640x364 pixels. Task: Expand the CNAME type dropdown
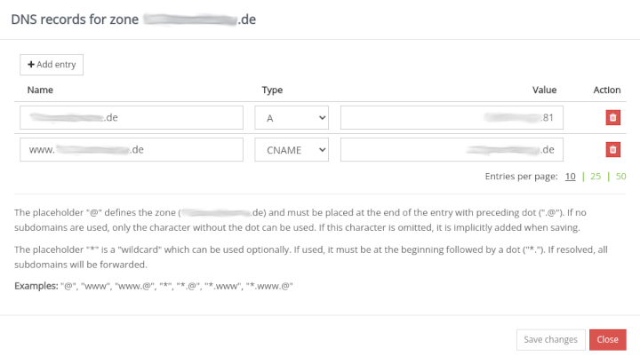pyautogui.click(x=292, y=149)
